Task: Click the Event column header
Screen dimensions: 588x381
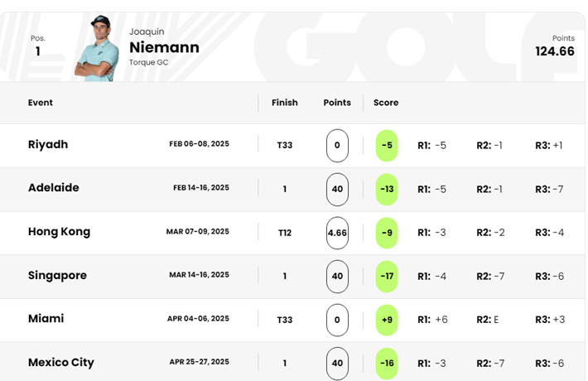Action: [x=41, y=103]
